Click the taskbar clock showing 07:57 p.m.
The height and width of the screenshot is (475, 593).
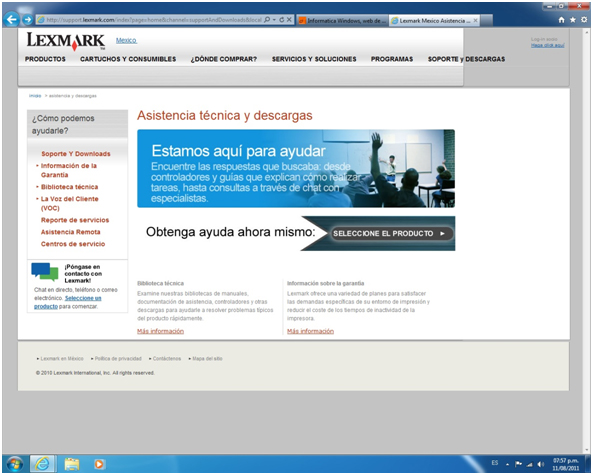click(x=566, y=465)
